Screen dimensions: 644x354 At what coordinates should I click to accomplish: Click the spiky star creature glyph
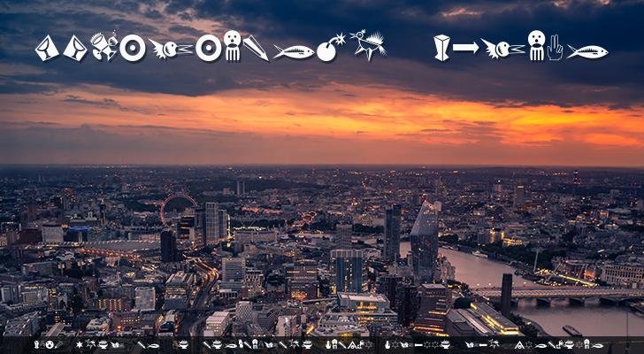[366, 44]
